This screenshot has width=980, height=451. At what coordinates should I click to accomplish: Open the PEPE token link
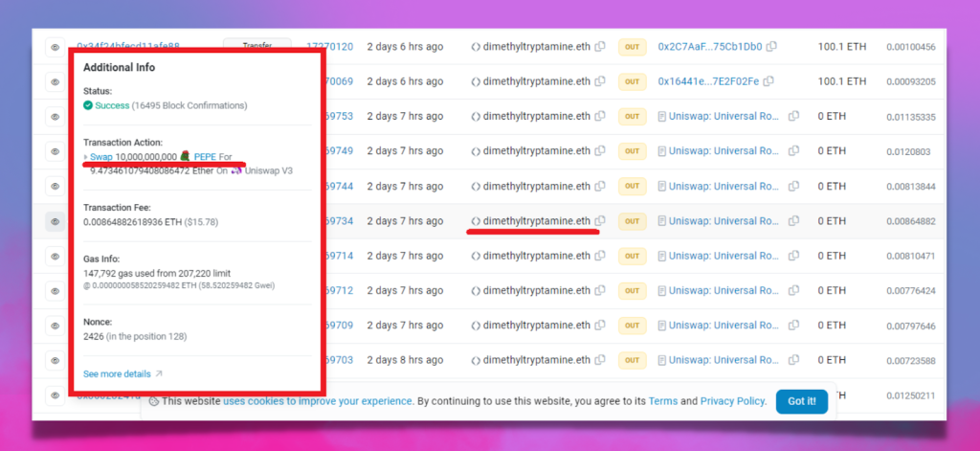(x=205, y=156)
